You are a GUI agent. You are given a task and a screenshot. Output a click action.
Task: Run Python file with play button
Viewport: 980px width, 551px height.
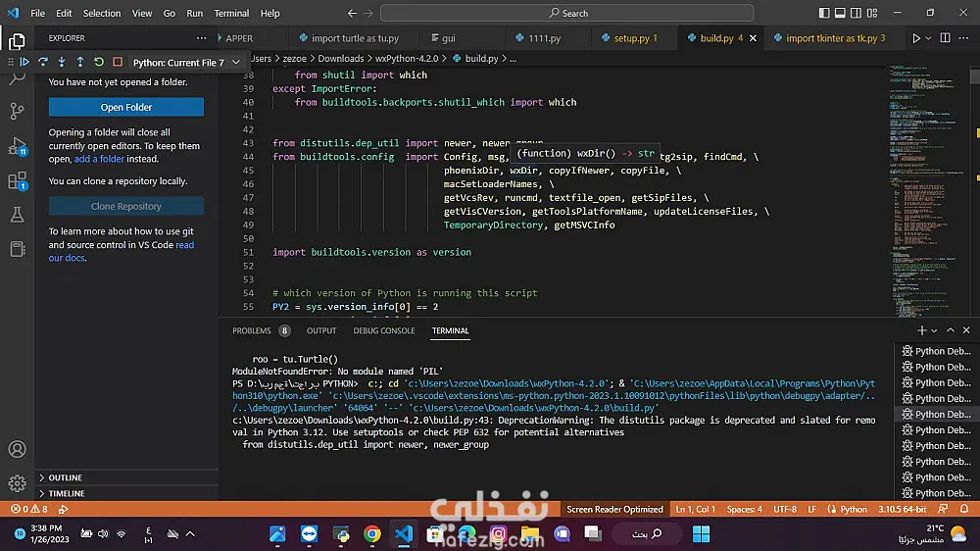point(915,38)
